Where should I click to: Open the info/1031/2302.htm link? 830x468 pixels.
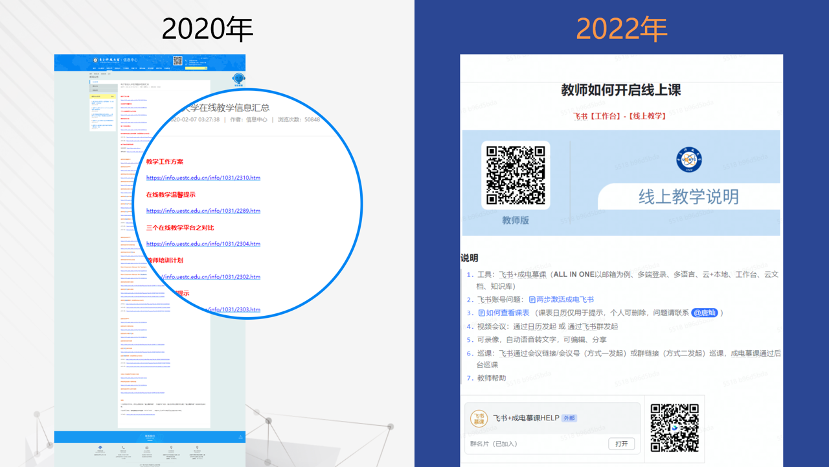tap(203, 277)
